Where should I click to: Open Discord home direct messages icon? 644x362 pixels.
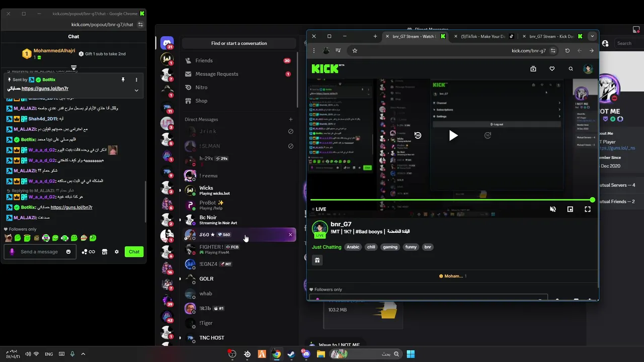click(x=167, y=43)
